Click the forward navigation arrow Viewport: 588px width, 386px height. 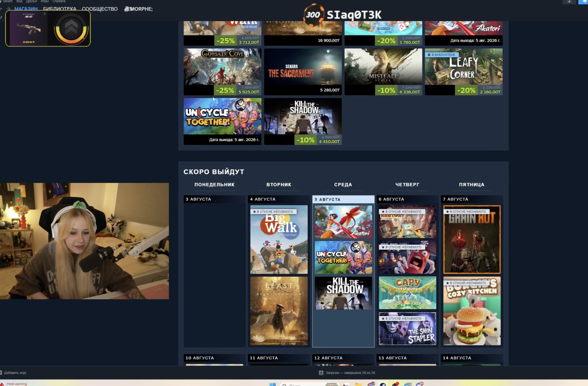(x=8, y=9)
